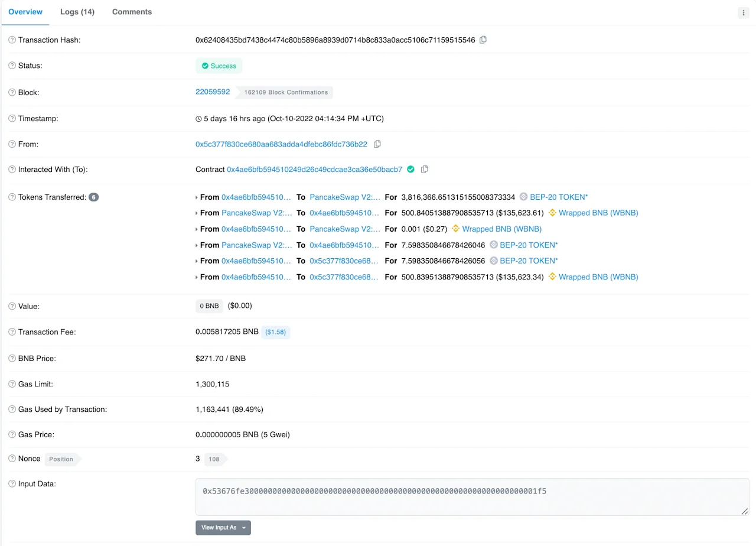Click the 1,300,115 gas limit value
Screen dimensions: 756x546
(x=213, y=384)
